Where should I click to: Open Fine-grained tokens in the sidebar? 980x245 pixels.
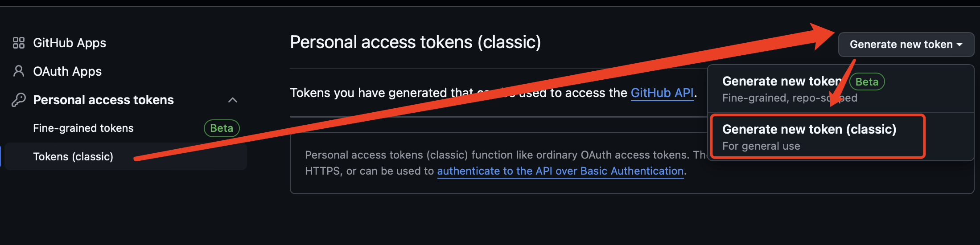(83, 128)
